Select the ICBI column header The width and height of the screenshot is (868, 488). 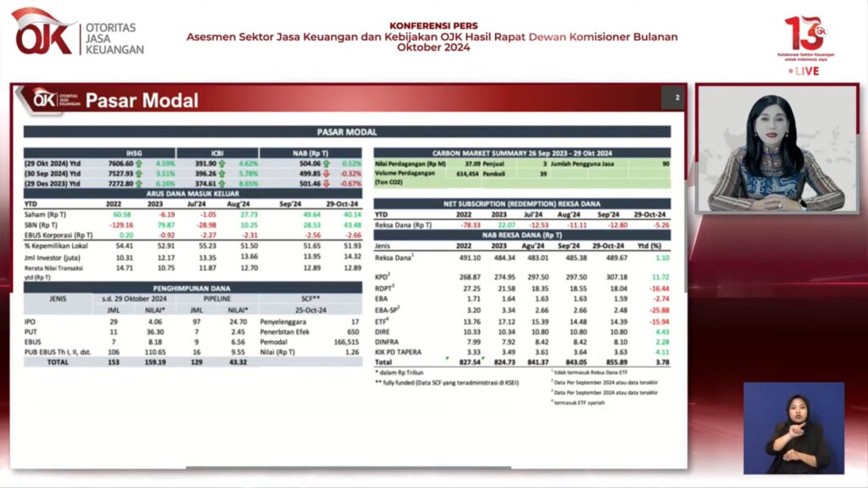click(x=217, y=152)
